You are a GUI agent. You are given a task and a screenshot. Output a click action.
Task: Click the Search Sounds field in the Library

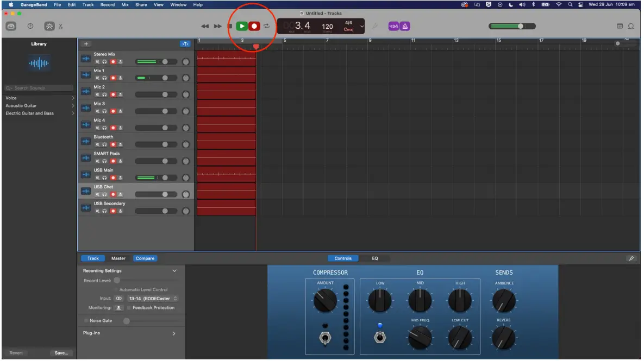38,87
